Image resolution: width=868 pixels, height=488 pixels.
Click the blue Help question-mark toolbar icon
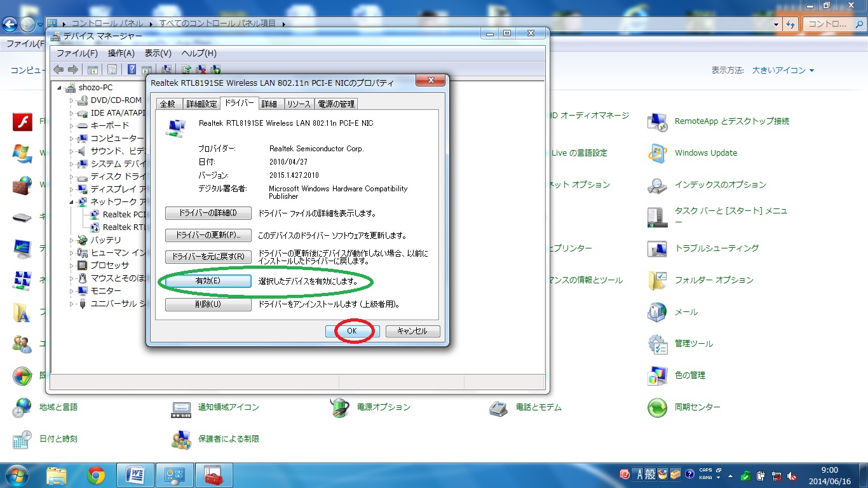(132, 69)
